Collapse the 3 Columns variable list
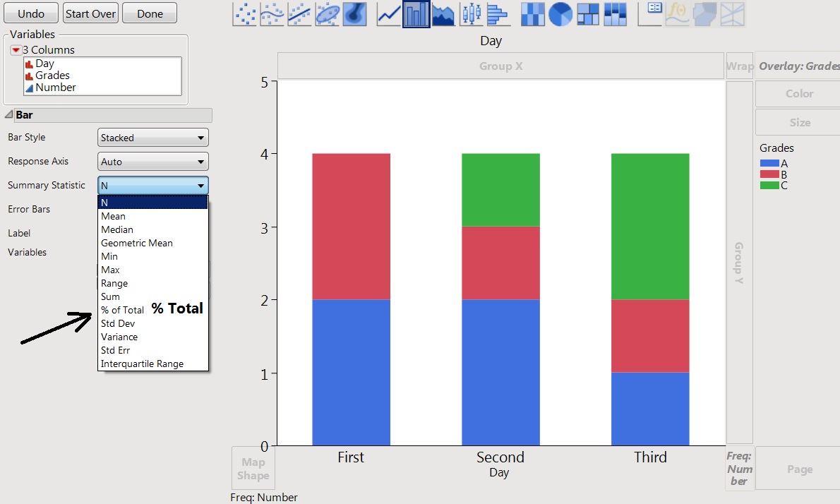 click(x=16, y=49)
